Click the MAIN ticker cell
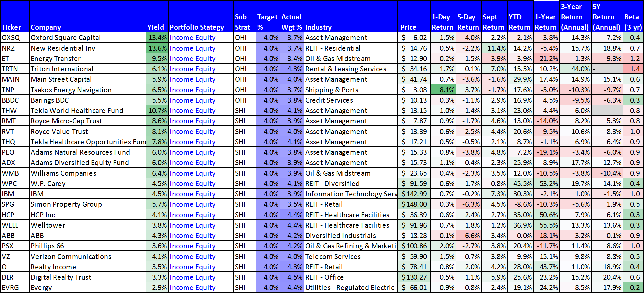This screenshot has width=644, height=293. [x=15, y=79]
